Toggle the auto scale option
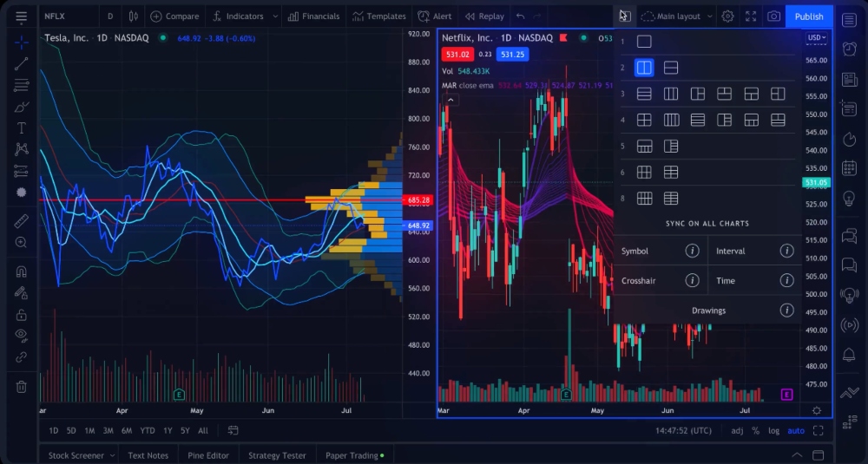This screenshot has width=868, height=464. [796, 431]
